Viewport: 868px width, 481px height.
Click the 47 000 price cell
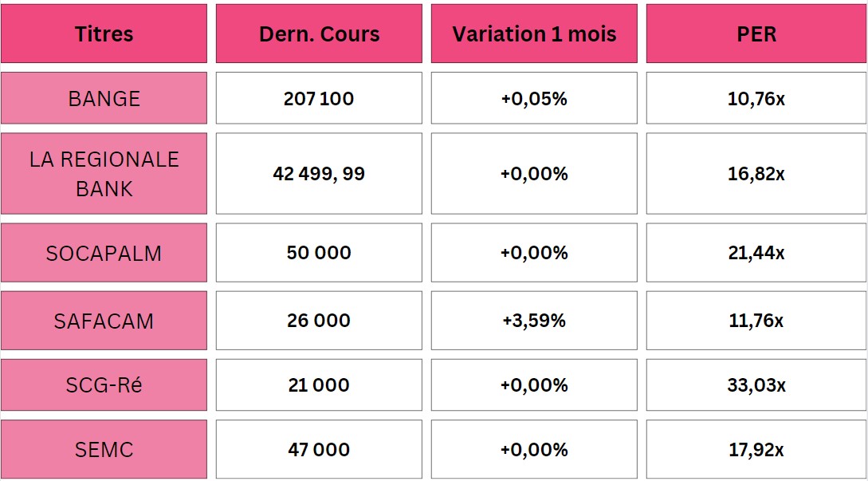pos(319,449)
